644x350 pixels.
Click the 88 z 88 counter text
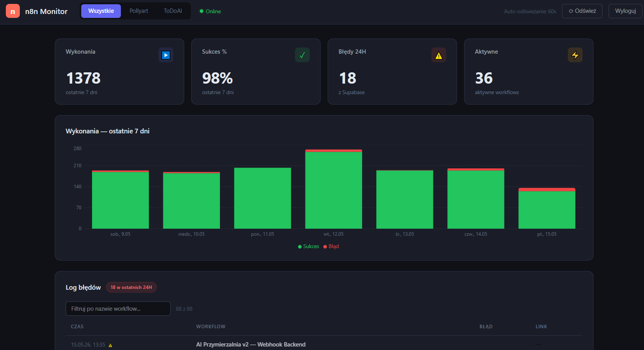184,309
